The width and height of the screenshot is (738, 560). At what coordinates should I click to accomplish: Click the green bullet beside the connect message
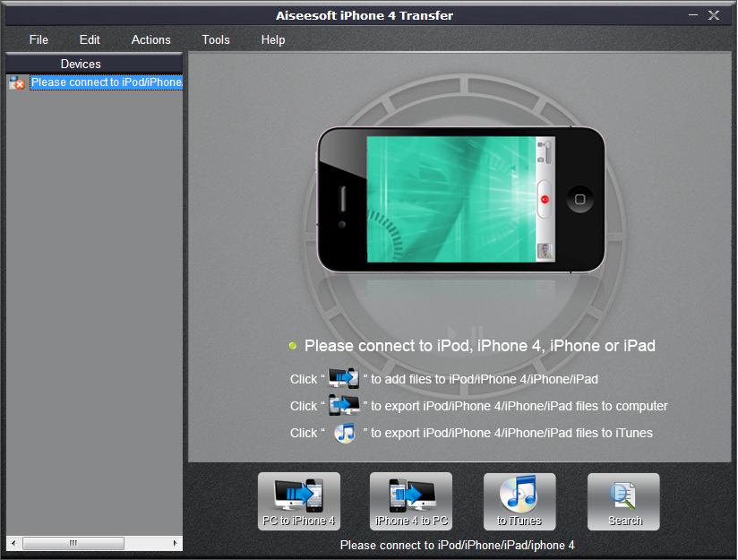[x=293, y=346]
